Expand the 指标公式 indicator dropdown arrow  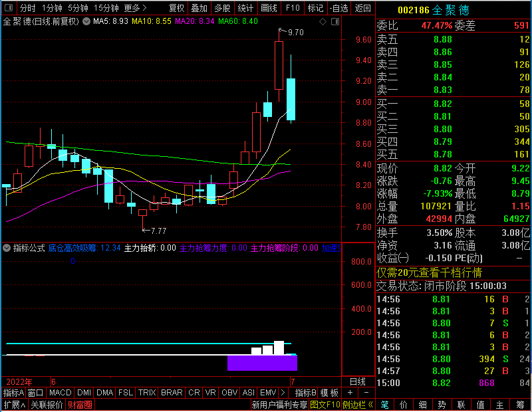tap(7, 248)
